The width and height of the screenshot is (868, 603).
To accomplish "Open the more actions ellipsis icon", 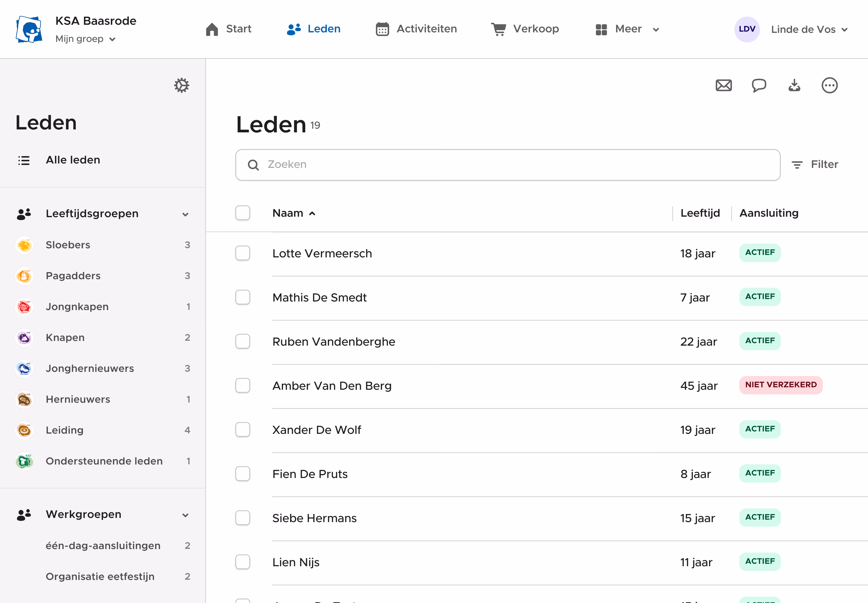I will coord(829,85).
